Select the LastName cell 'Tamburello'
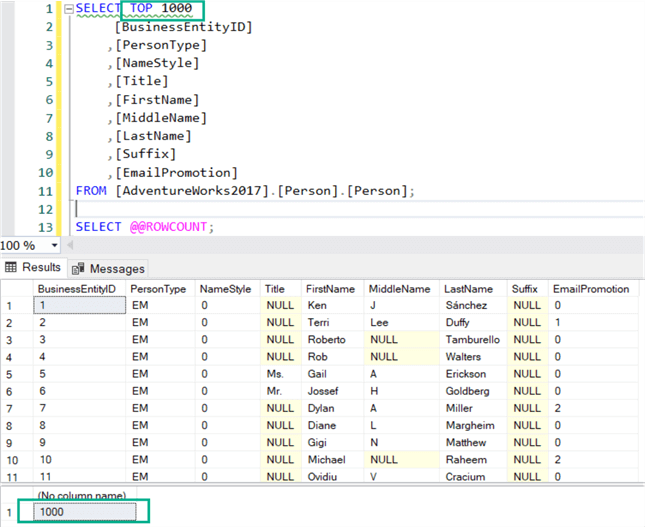Image resolution: width=645 pixels, height=527 pixels. click(473, 340)
